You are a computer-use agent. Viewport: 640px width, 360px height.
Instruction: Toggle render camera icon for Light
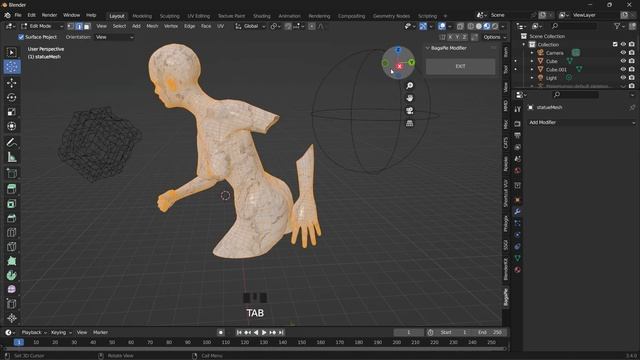(x=631, y=78)
